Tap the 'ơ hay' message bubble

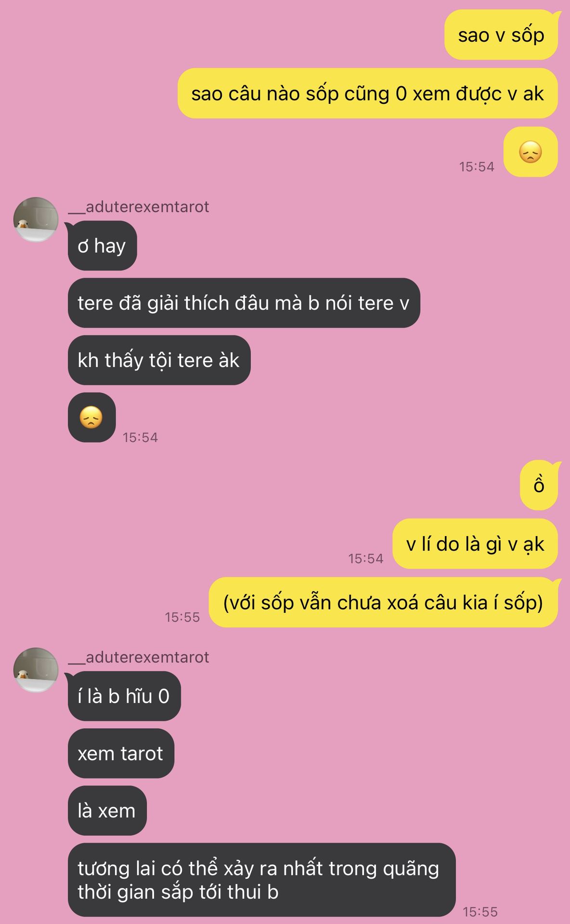point(102,245)
